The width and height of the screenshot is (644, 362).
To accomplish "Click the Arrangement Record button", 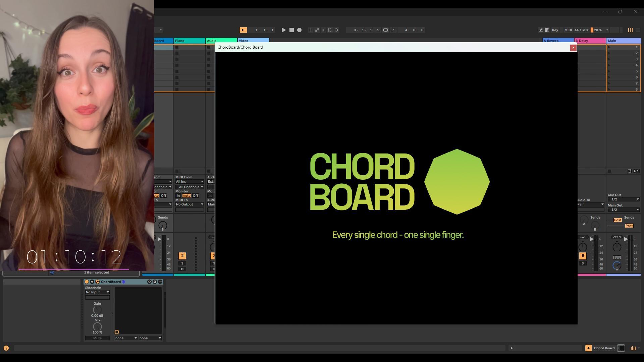I will 299,30.
